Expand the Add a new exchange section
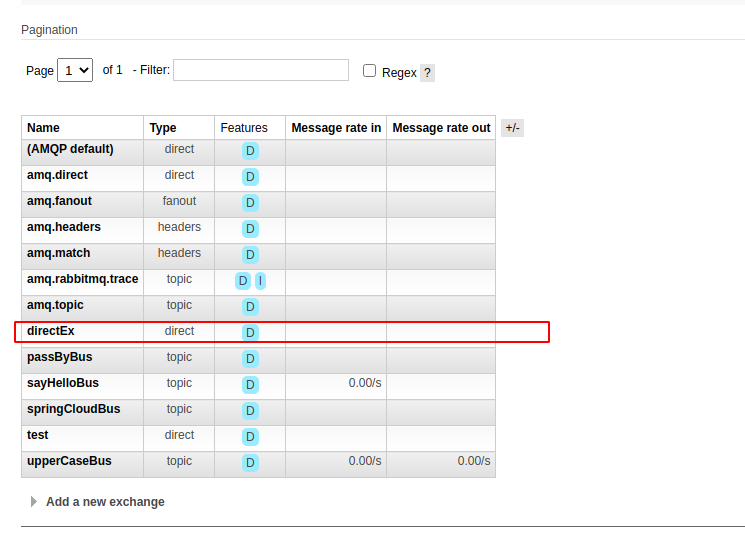745x533 pixels. click(x=105, y=502)
